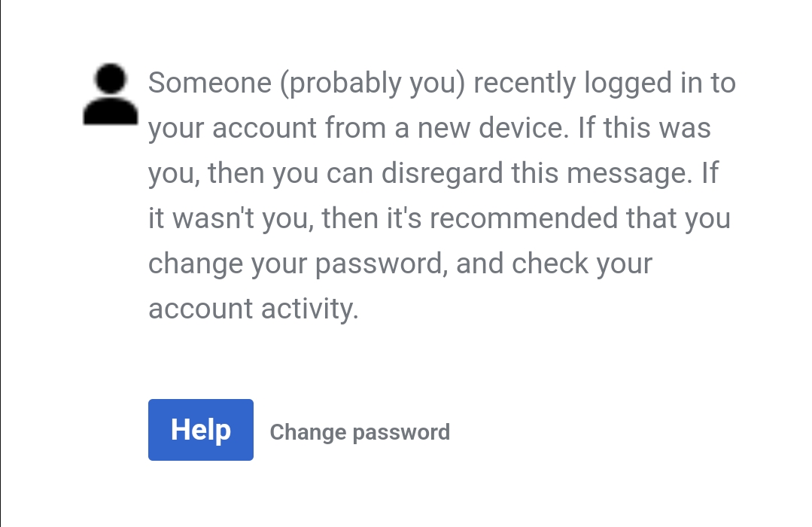Viewport: 812px width, 527px height.
Task: Click the text "account activity."
Action: pyautogui.click(x=253, y=309)
